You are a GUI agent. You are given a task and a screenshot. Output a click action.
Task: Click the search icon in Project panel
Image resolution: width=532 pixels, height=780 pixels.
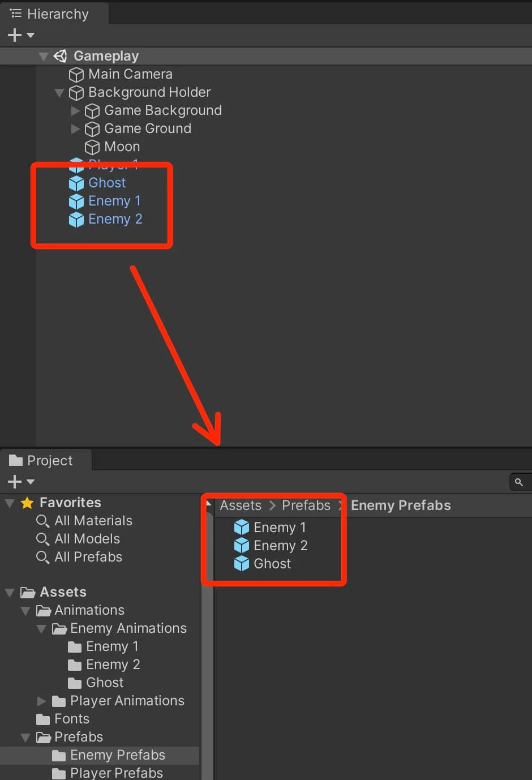[x=518, y=482]
